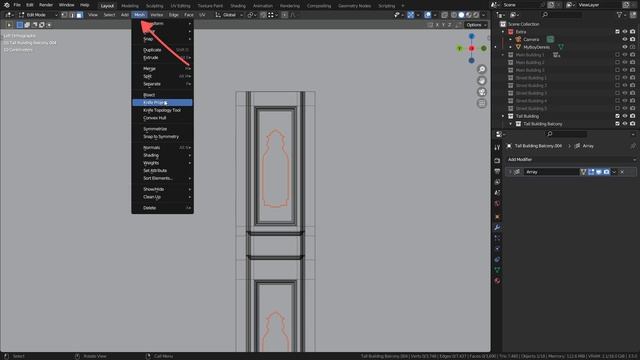Open the Render properties tab
640x360 pixels.
coord(497,160)
